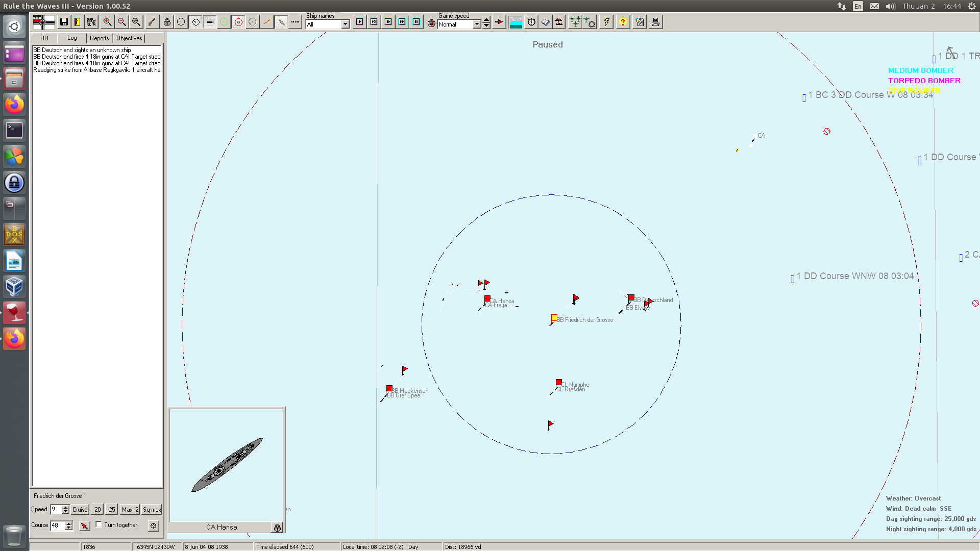Switch to the Objectives tab
This screenshot has width=980, height=551.
point(129,38)
